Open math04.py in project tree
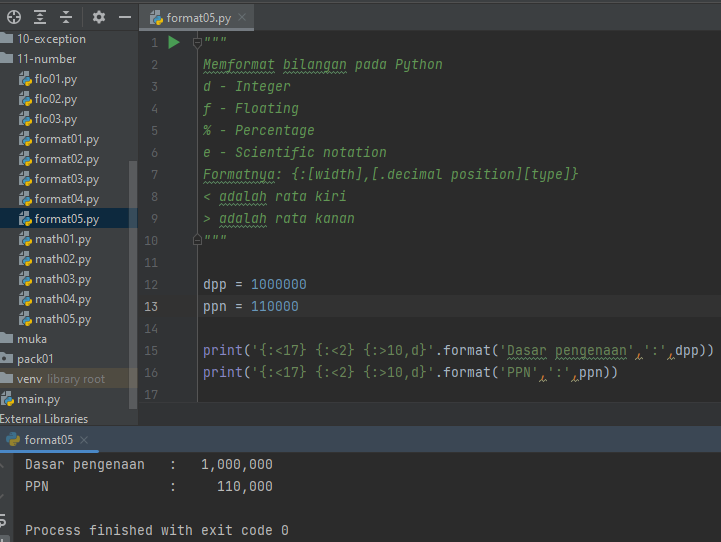Image resolution: width=721 pixels, height=542 pixels. [x=63, y=299]
